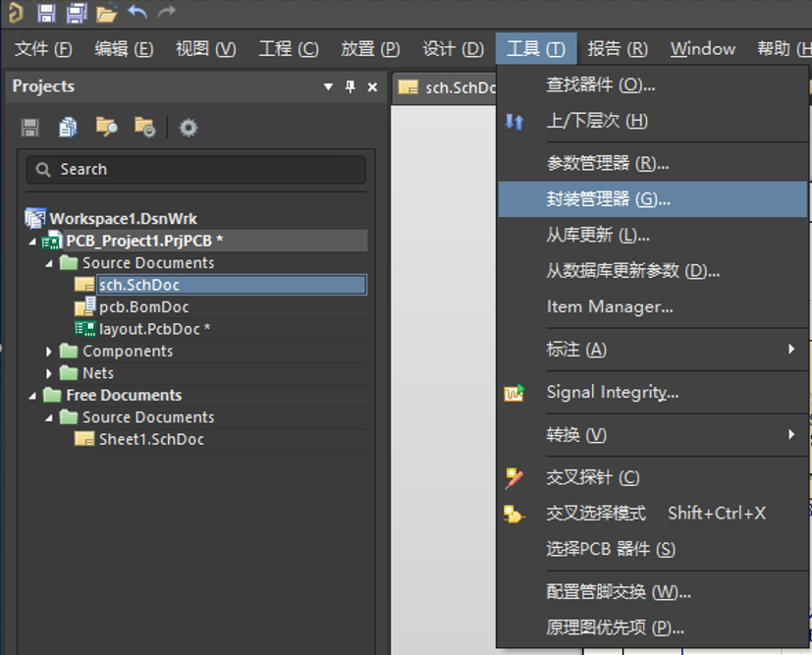Click the Signal Integrity waveform icon

tap(514, 393)
